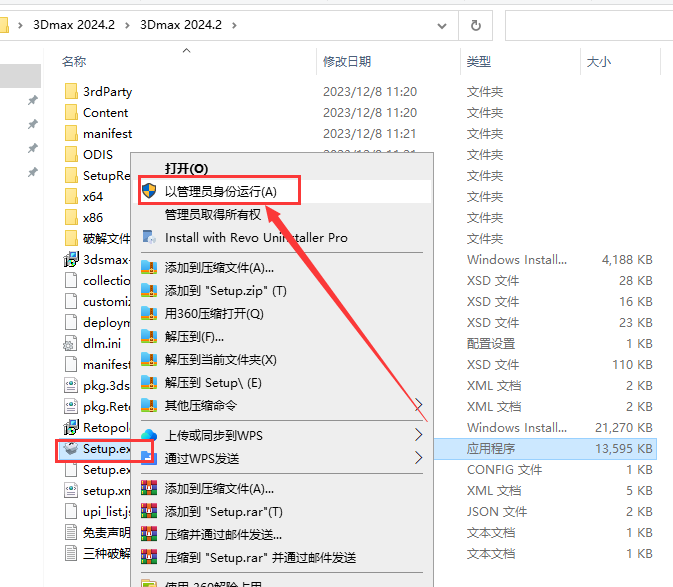Viewport: 673px width, 587px height.
Task: Sort files by 修改日期 column header
Action: coord(347,62)
